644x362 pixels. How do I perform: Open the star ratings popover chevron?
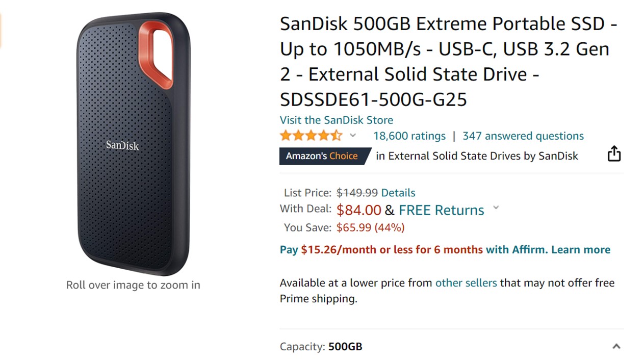(x=352, y=136)
